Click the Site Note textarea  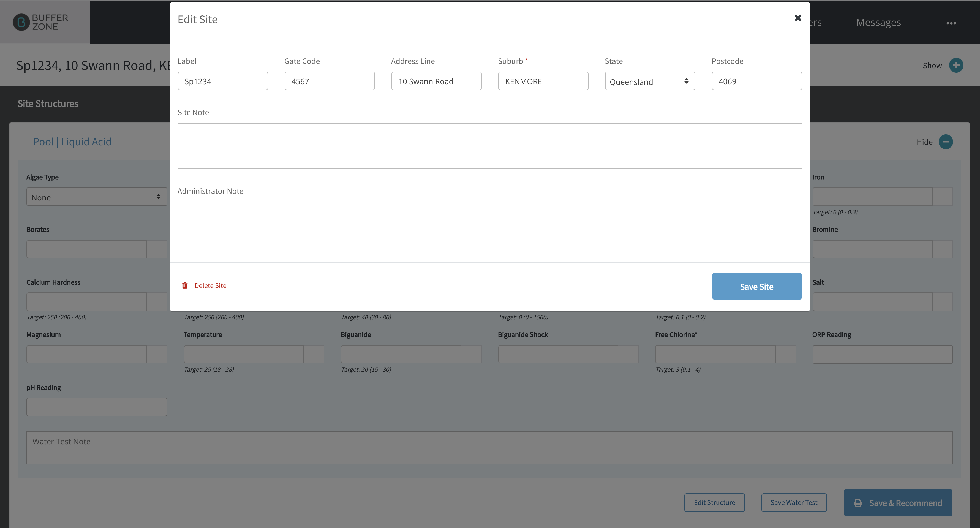[490, 146]
